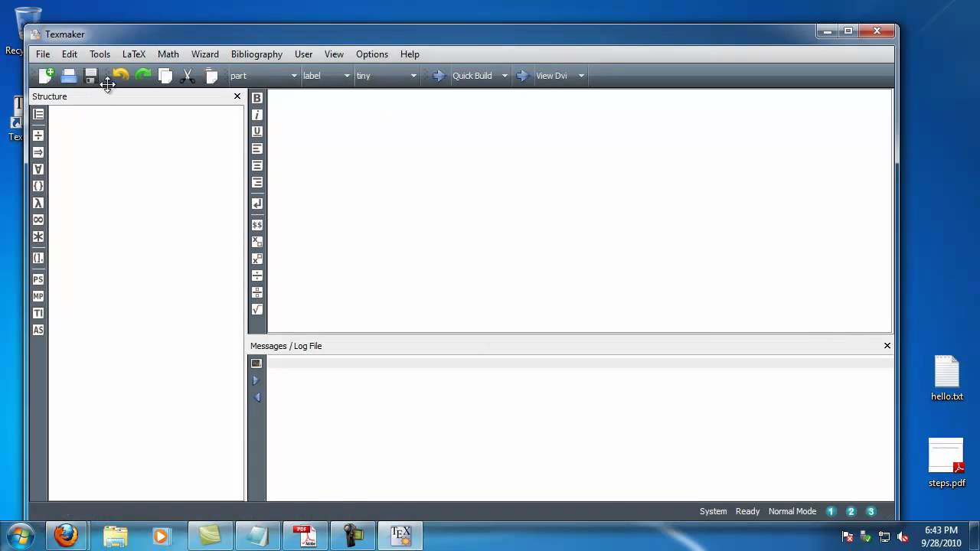Screen dimensions: 980x551
Task: Cut selection with the scissors icon
Action: pyautogui.click(x=188, y=75)
